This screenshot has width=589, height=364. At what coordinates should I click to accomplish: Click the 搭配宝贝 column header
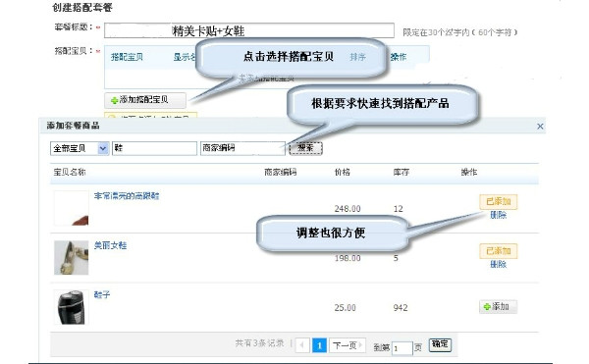[x=127, y=57]
